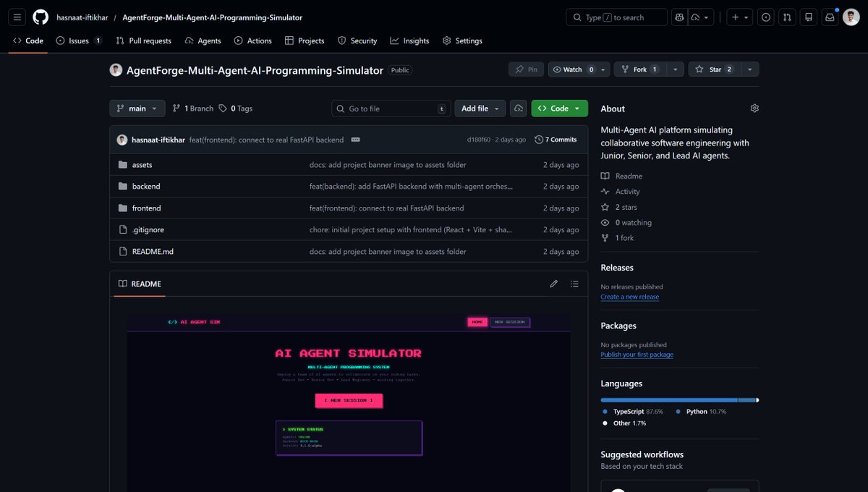The width and height of the screenshot is (868, 492).
Task: Expand the Fork options dropdown arrow
Action: [674, 69]
